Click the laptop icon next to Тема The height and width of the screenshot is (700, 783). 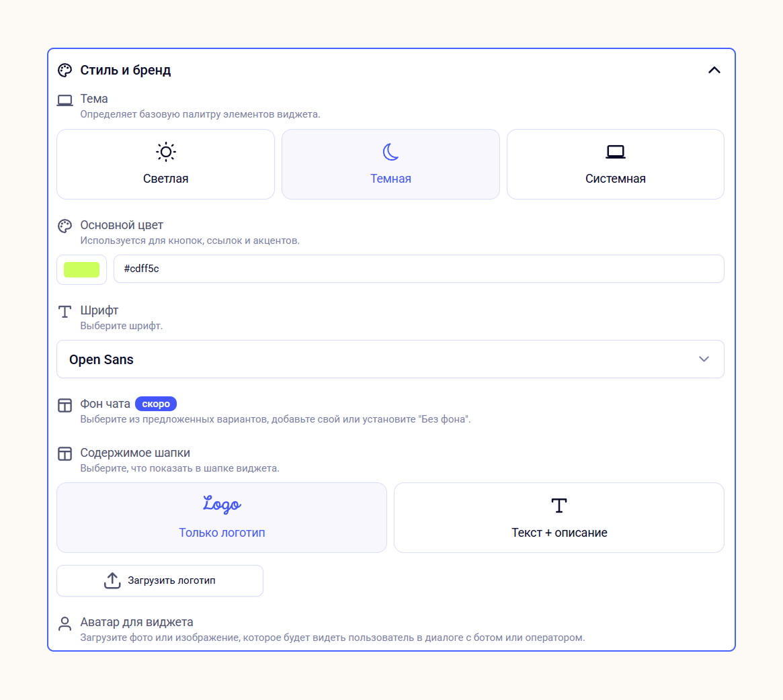pyautogui.click(x=65, y=100)
